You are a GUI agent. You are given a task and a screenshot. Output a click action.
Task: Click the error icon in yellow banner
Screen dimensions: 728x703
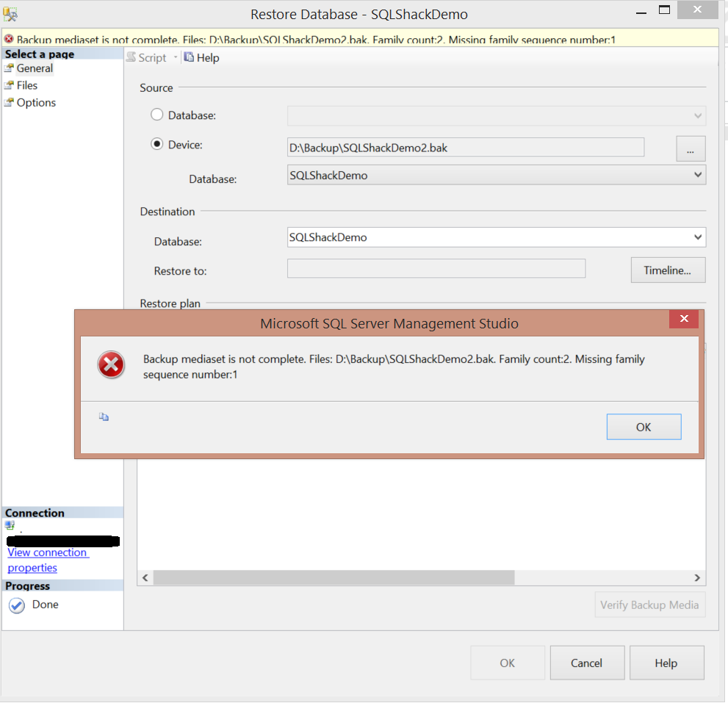(x=9, y=39)
